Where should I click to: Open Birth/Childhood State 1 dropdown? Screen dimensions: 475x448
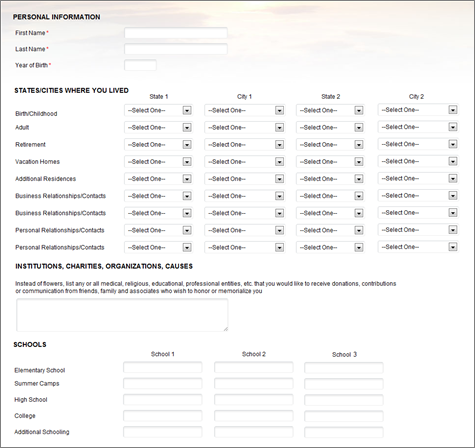coord(158,110)
